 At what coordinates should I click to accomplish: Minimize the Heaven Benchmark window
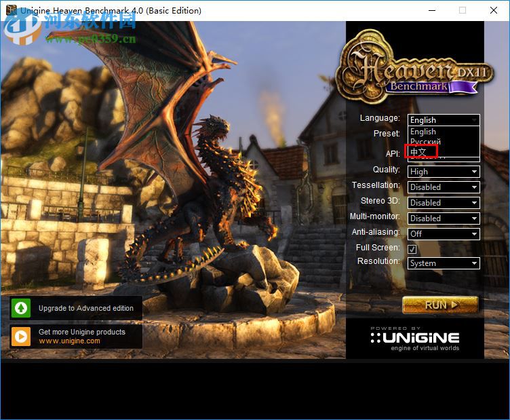coord(432,10)
